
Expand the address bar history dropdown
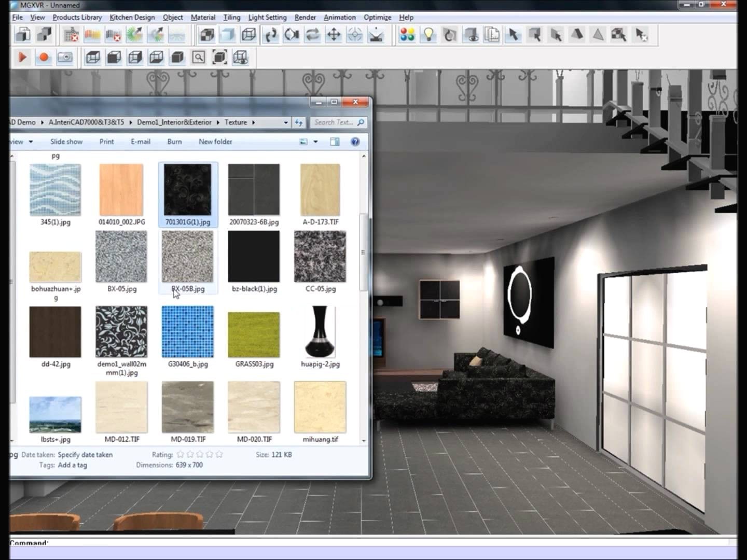(x=286, y=122)
